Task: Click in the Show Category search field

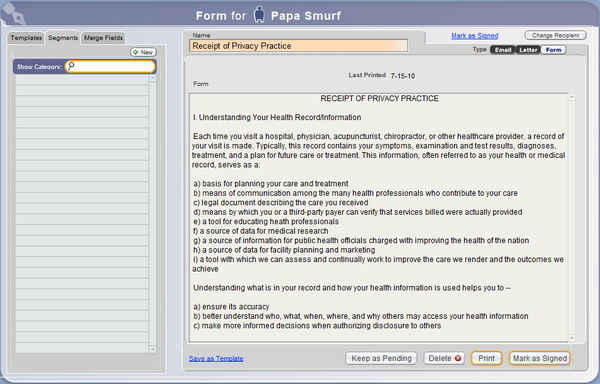Action: pos(110,66)
